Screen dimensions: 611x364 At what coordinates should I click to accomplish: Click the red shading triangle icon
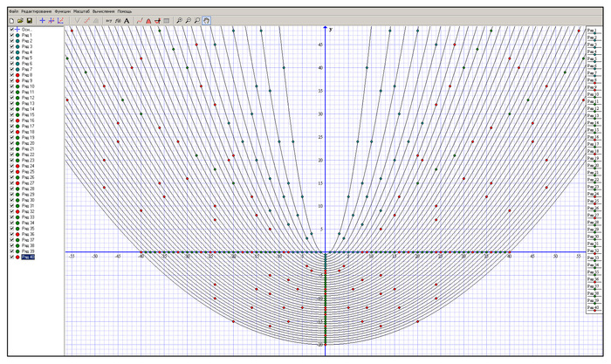tap(148, 19)
